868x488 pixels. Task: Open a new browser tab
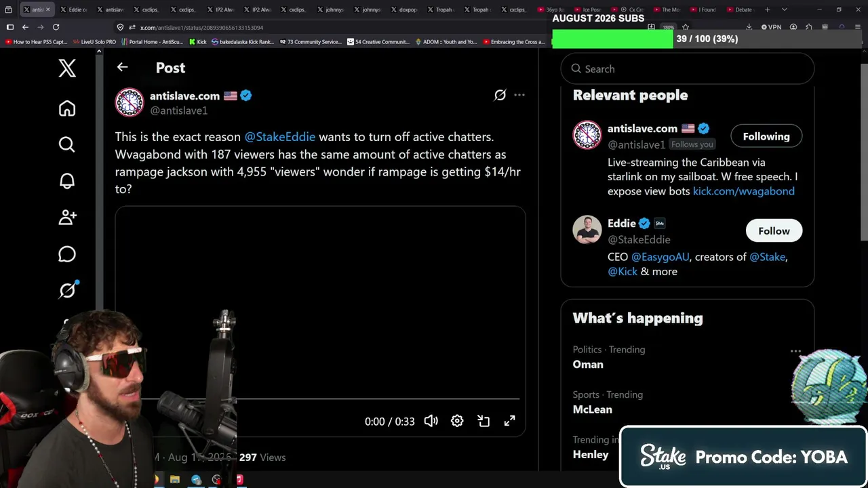pos(768,9)
